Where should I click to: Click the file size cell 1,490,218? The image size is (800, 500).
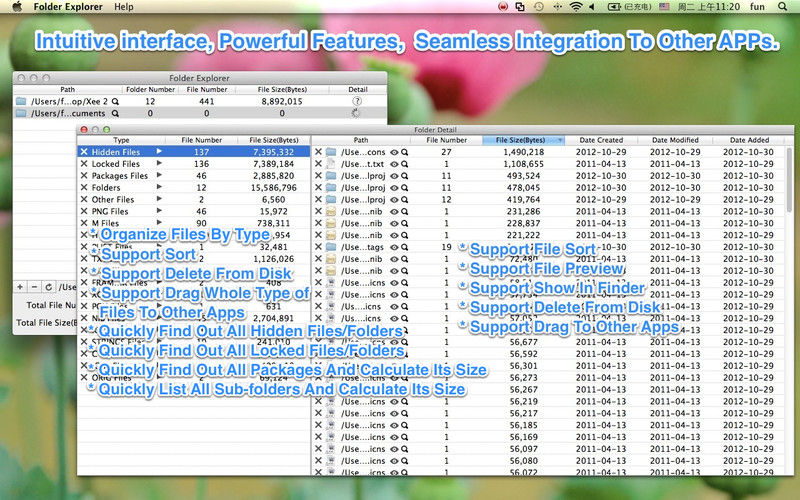tap(523, 152)
